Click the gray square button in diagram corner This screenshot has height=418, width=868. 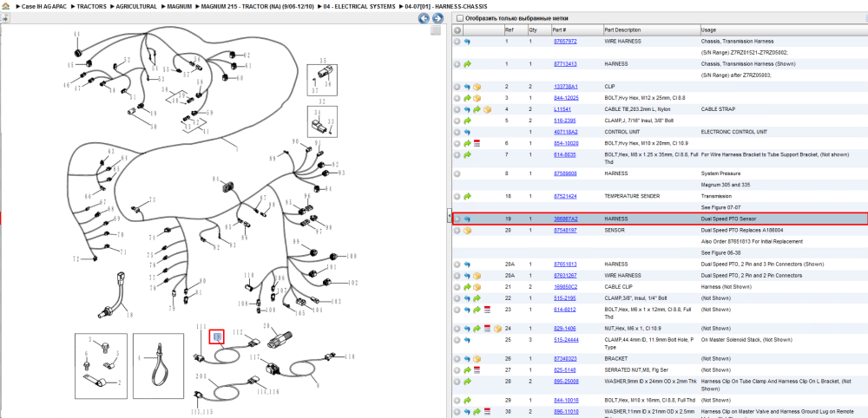[x=436, y=30]
